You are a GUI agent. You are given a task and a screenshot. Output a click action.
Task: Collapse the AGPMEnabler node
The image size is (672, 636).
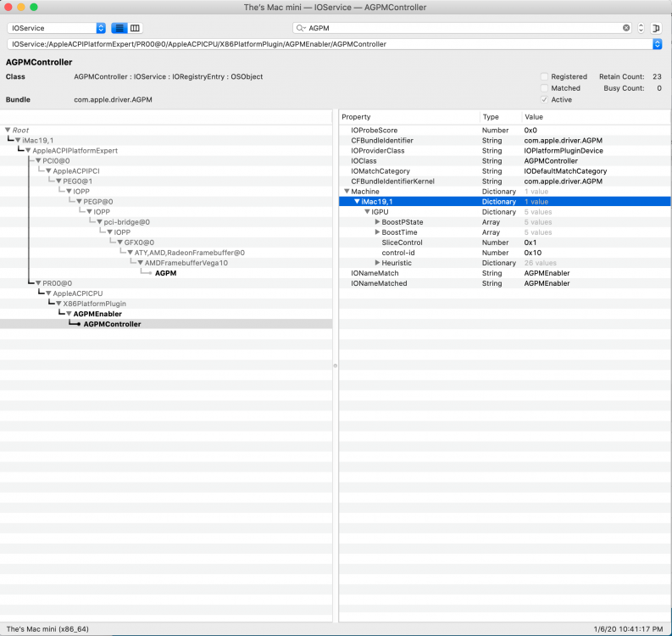[x=69, y=314]
